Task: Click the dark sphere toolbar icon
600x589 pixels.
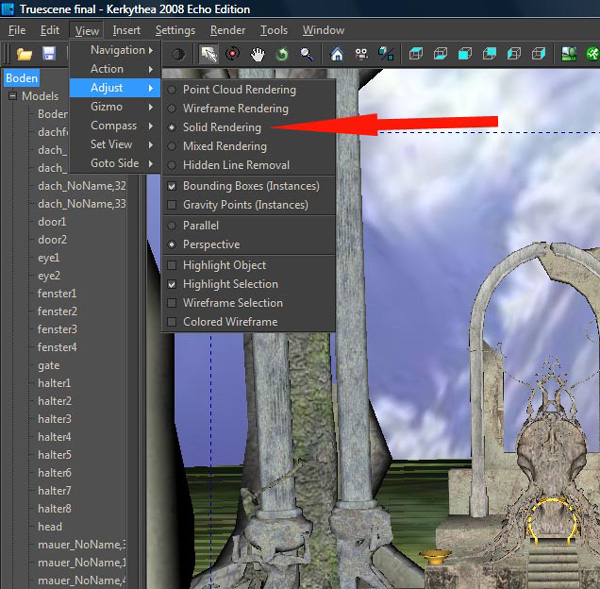Action: (178, 54)
